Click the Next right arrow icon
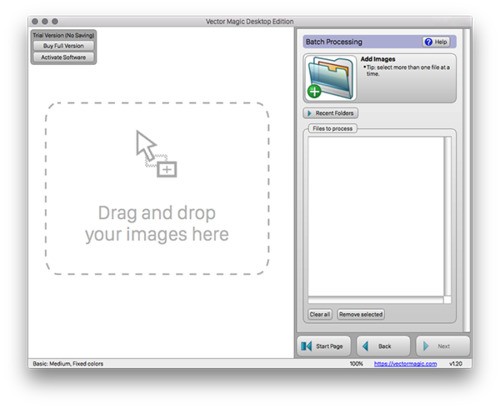Viewport: 500px width, 408px height. [426, 346]
